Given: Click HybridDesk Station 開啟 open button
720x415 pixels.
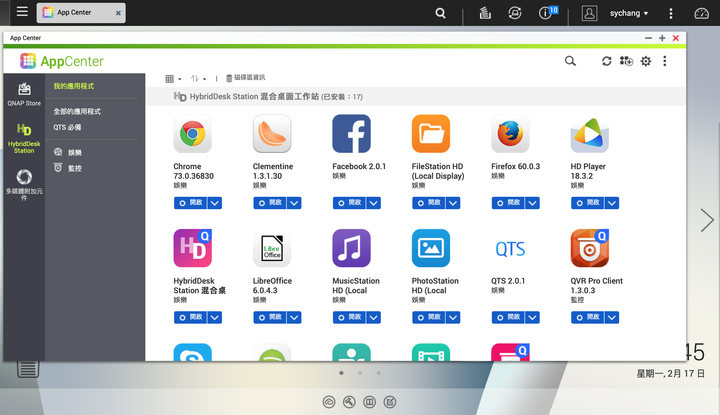Looking at the screenshot, I should (x=191, y=317).
